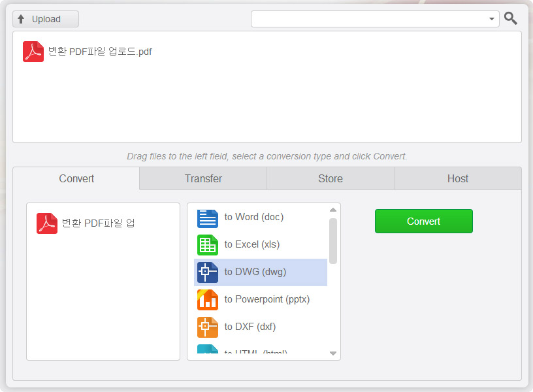
Task: Click the magnifying glass search icon
Action: [x=511, y=19]
